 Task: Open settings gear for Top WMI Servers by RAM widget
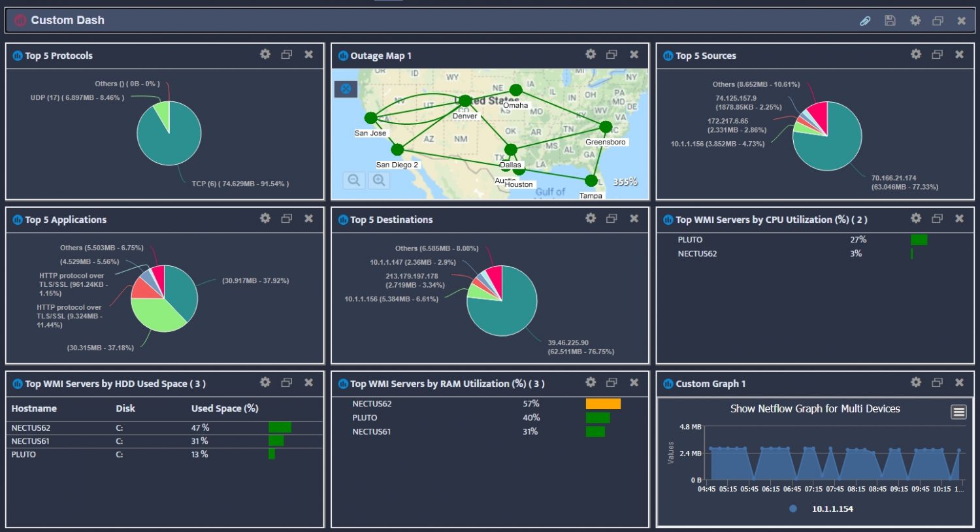coord(591,382)
